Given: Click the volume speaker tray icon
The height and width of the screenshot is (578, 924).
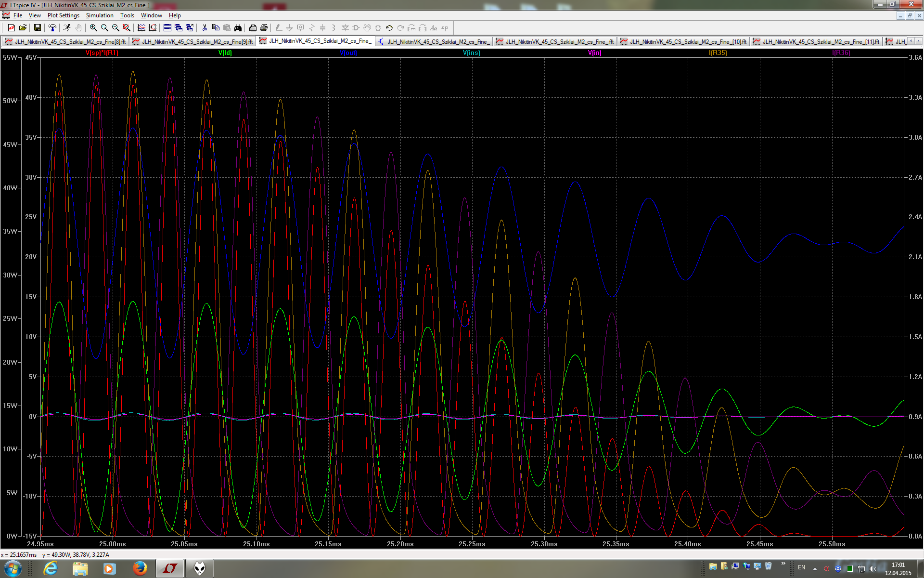Looking at the screenshot, I should [873, 568].
